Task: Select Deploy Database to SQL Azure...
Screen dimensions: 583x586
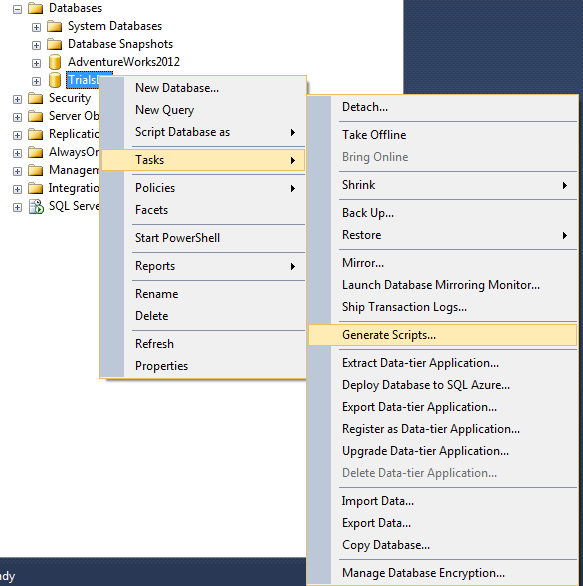Action: coord(442,385)
